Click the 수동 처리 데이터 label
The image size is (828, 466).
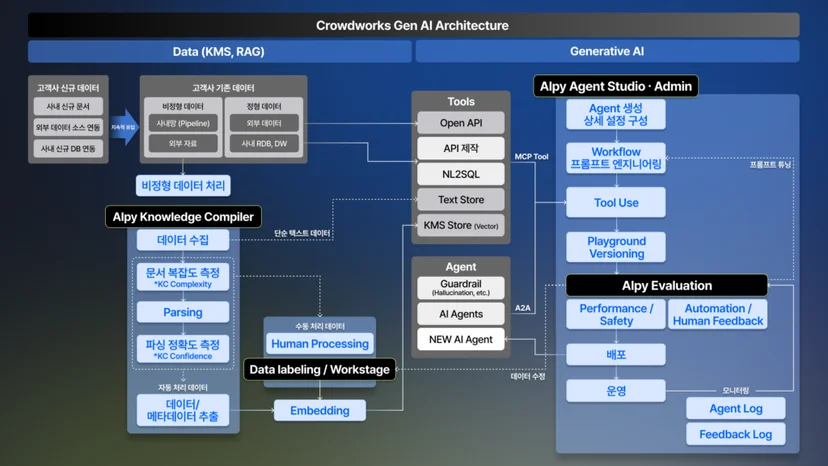coord(320,326)
